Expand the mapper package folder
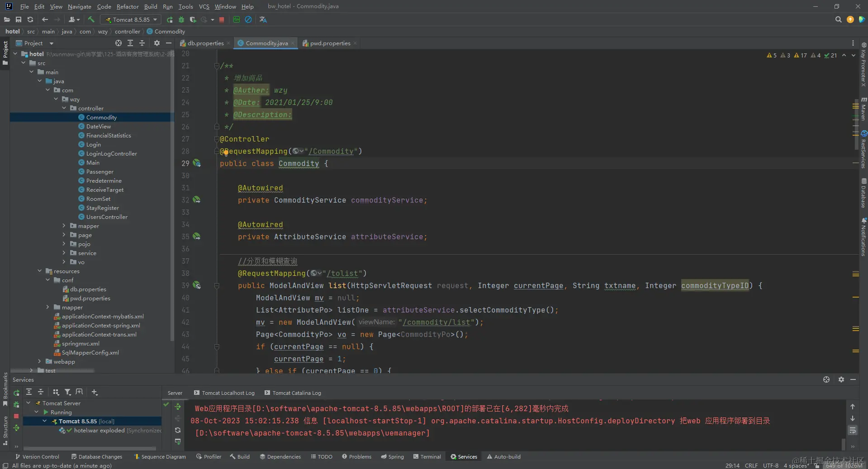This screenshot has width=868, height=469. point(64,226)
